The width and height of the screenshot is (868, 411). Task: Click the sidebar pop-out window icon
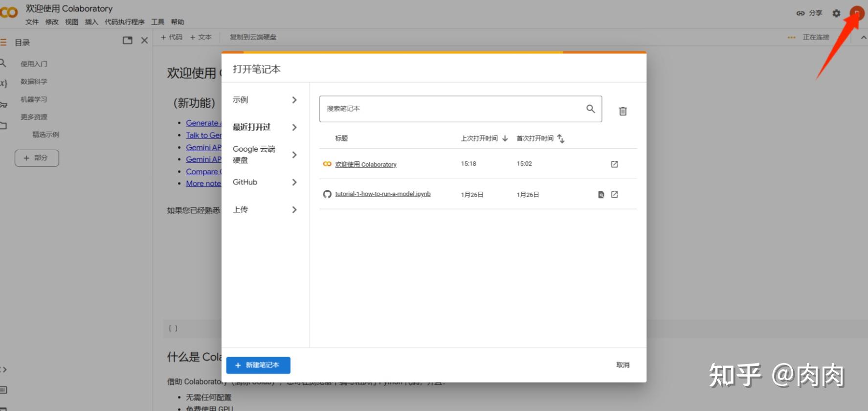[x=128, y=41]
